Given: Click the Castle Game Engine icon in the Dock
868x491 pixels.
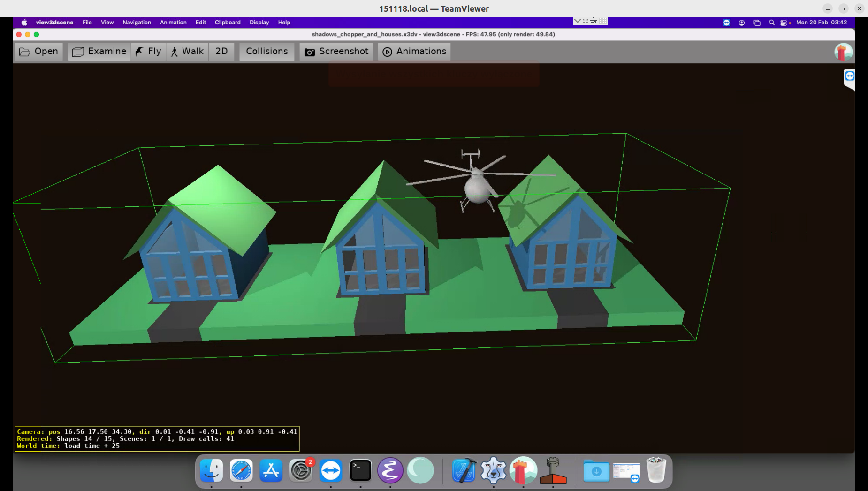Looking at the screenshot, I should pos(523,470).
